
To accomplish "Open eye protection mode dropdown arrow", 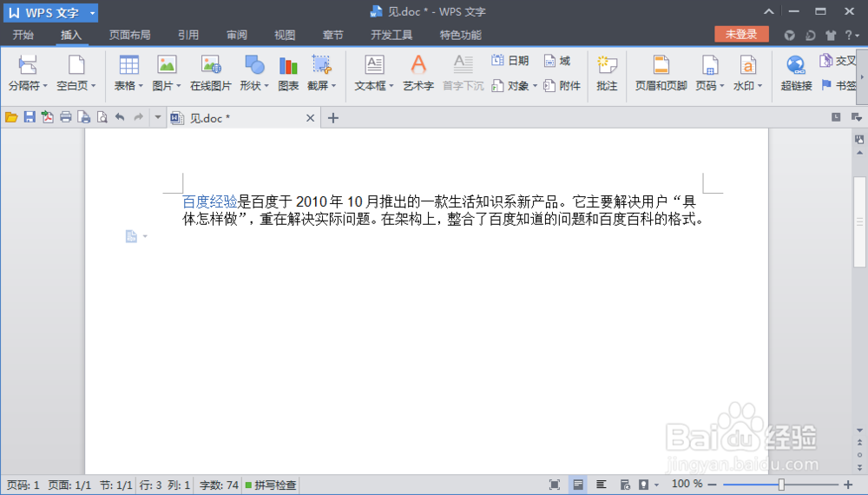I will pos(656,485).
